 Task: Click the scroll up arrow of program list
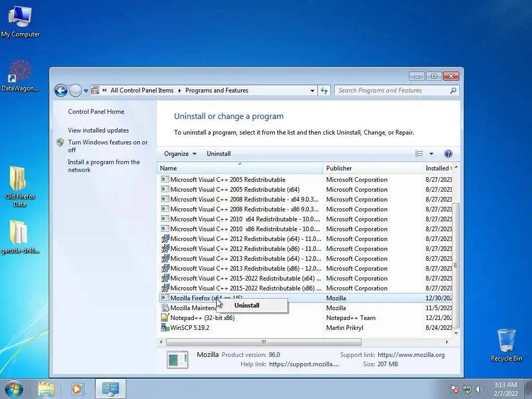click(456, 167)
